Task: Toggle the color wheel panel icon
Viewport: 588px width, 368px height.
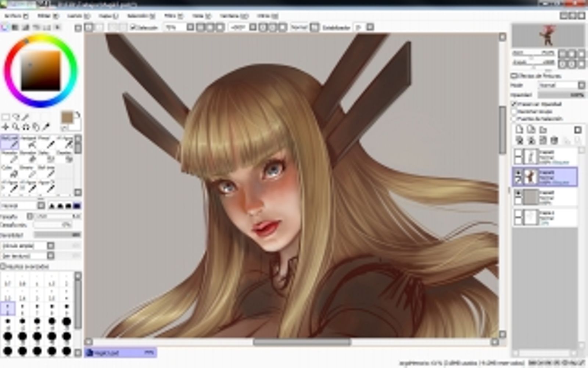Action: pyautogui.click(x=5, y=27)
